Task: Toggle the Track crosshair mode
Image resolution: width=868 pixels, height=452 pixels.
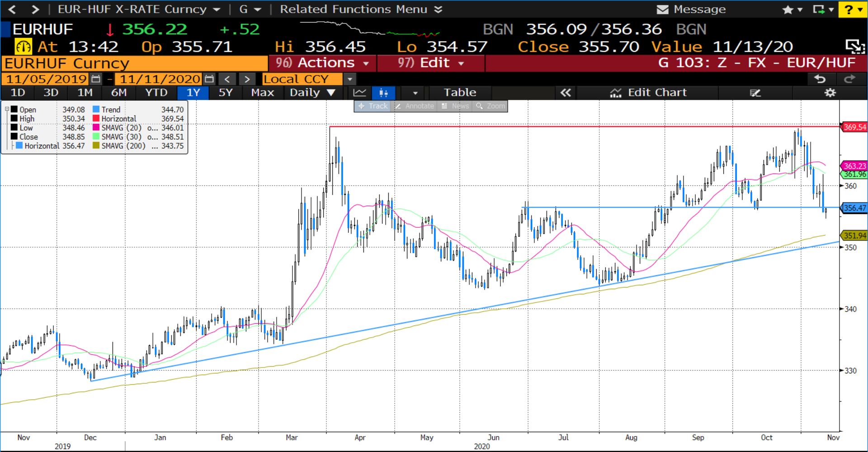Action: pos(373,106)
